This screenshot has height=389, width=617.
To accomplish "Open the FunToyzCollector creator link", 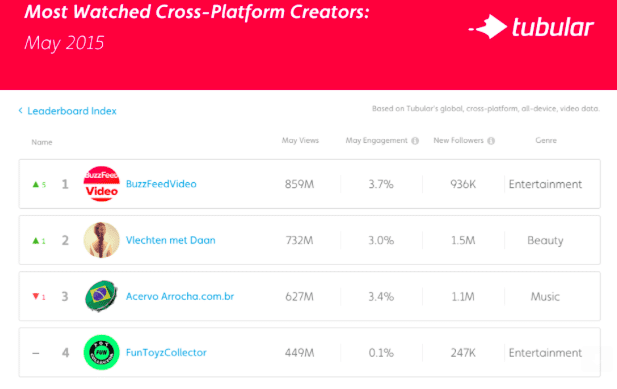I will (166, 352).
